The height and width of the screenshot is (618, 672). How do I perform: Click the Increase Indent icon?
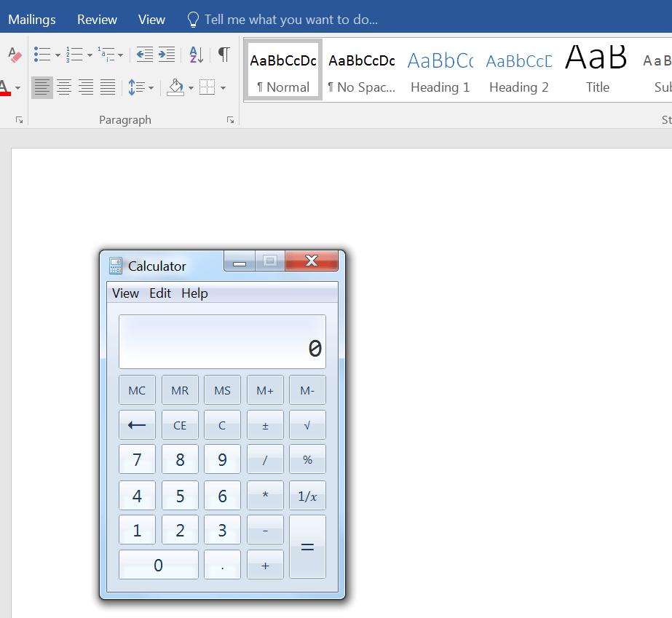point(167,55)
